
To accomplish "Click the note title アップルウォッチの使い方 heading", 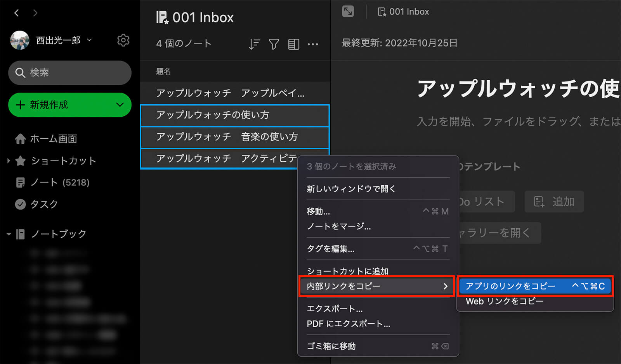I will (519, 89).
